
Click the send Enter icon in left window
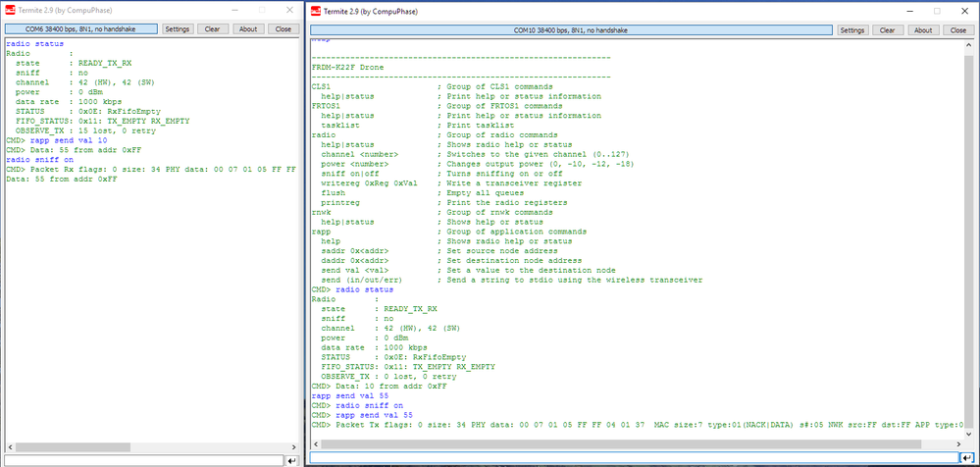[x=291, y=461]
